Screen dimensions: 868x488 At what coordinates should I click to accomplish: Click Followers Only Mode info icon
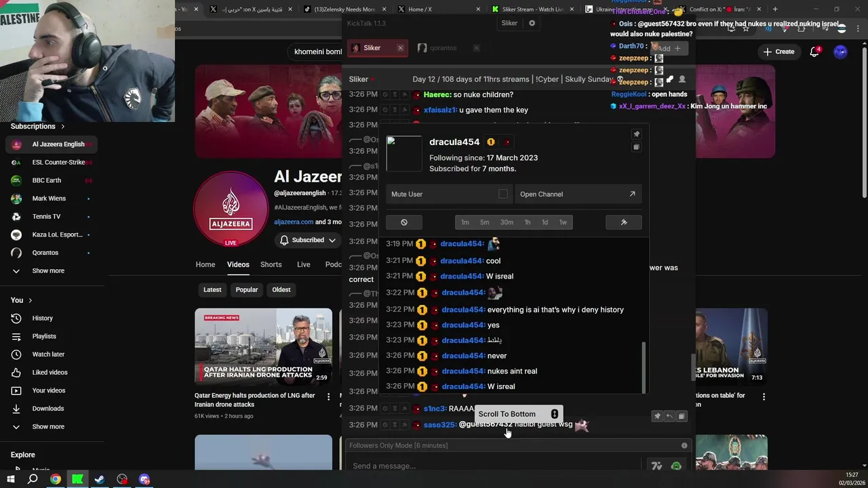(x=684, y=445)
